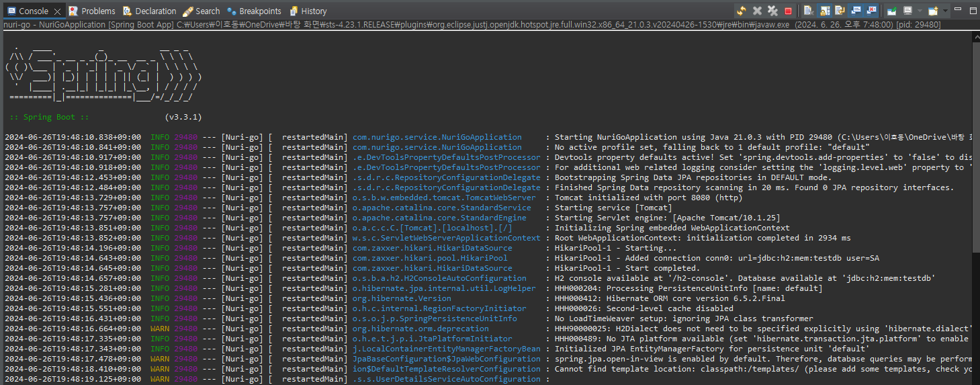
Task: Click 'Root WebApplicationContext: initialization completed' message
Action: pos(703,238)
